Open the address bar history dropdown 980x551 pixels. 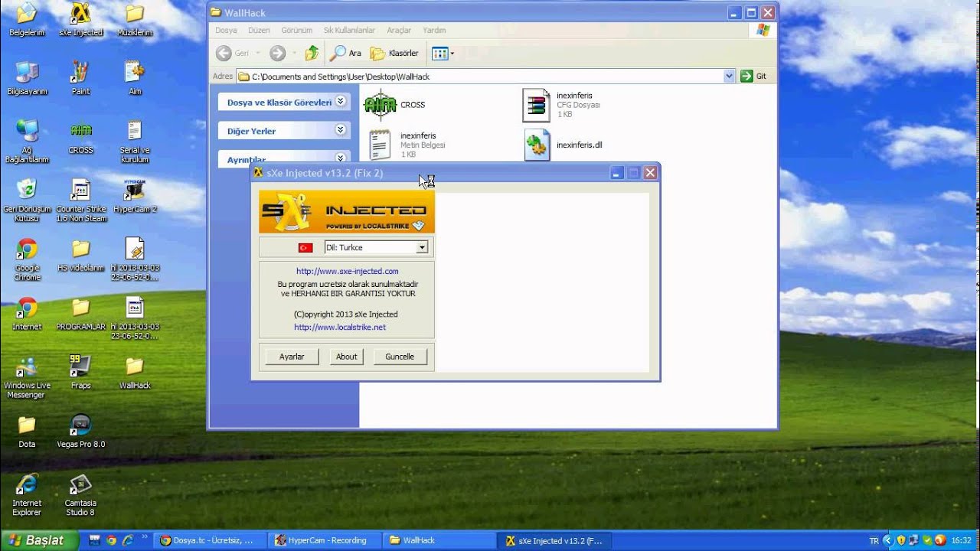[729, 76]
